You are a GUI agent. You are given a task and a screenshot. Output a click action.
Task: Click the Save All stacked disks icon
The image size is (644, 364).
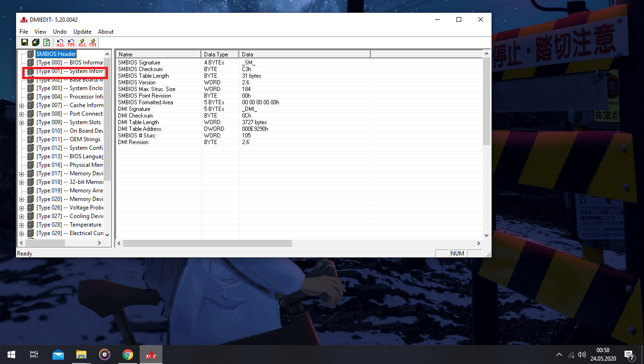click(x=36, y=43)
